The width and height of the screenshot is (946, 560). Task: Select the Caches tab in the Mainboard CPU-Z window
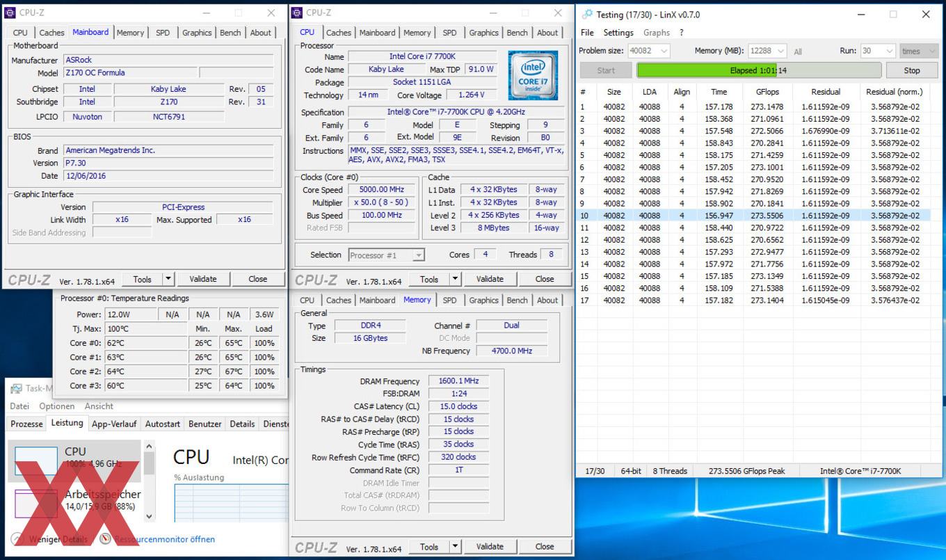point(51,33)
